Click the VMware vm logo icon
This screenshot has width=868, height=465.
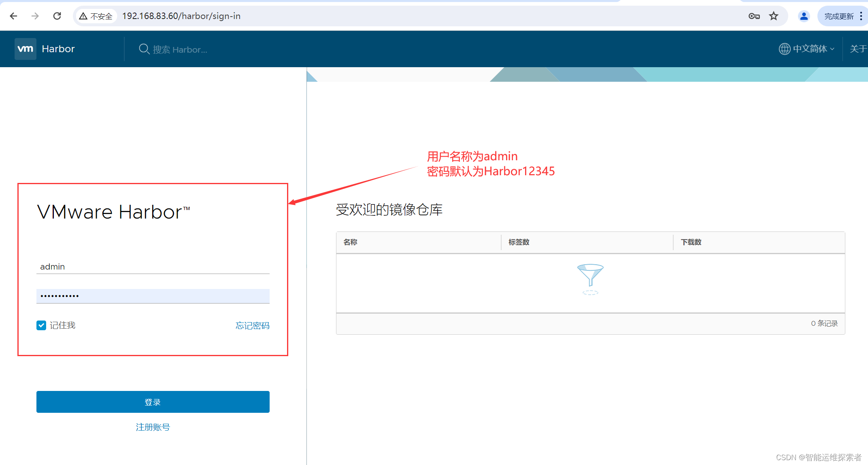tap(25, 49)
